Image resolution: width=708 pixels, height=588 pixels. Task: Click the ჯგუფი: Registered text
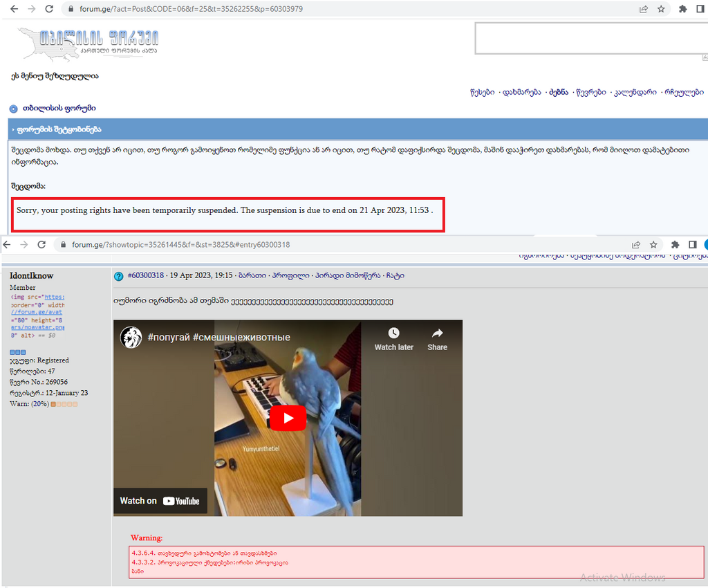(x=39, y=360)
